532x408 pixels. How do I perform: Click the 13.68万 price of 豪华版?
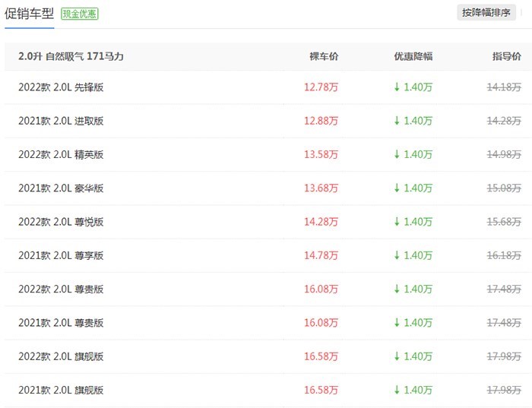point(321,188)
